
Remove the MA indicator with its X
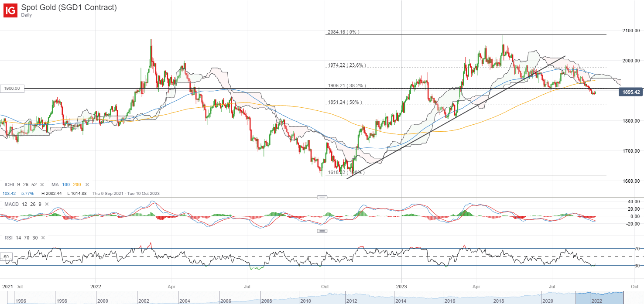pyautogui.click(x=87, y=184)
